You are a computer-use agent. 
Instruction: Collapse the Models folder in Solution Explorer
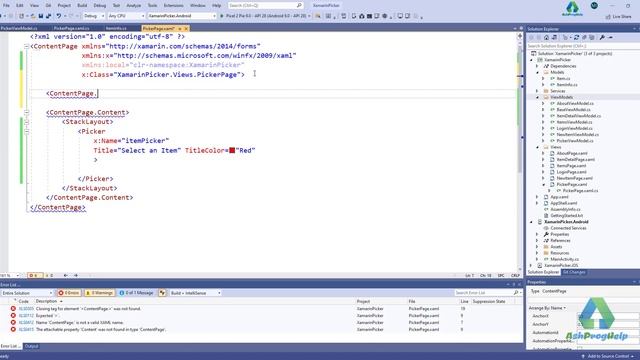coord(538,72)
